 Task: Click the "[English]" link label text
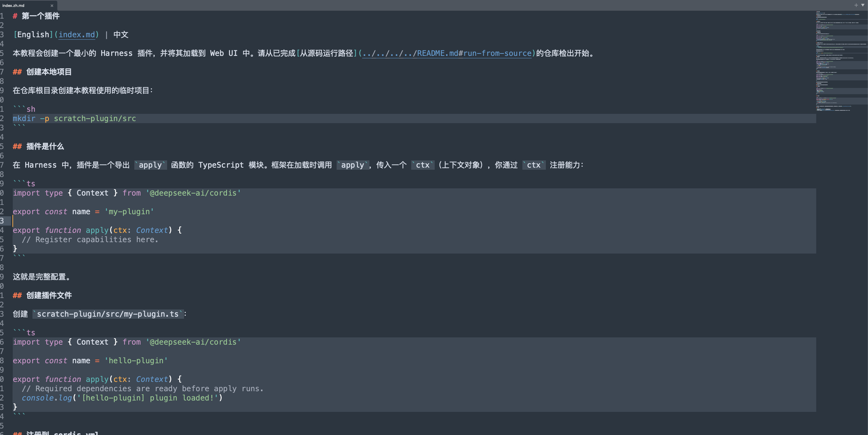coord(33,34)
